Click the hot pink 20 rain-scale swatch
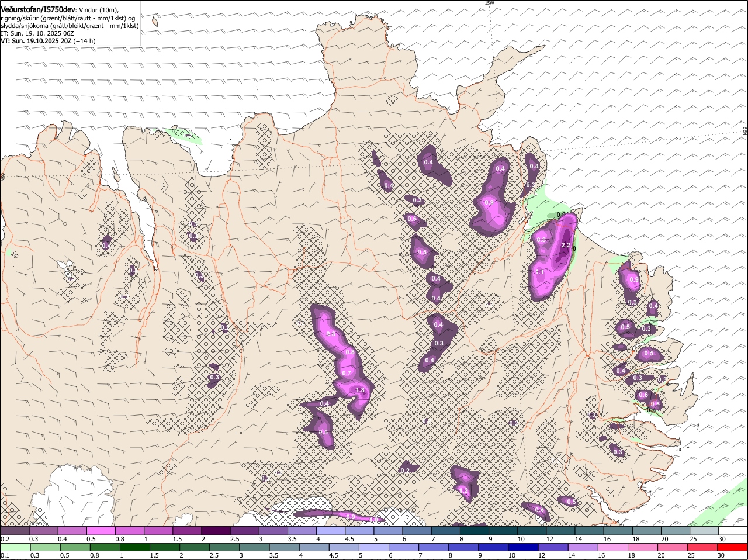 673,547
